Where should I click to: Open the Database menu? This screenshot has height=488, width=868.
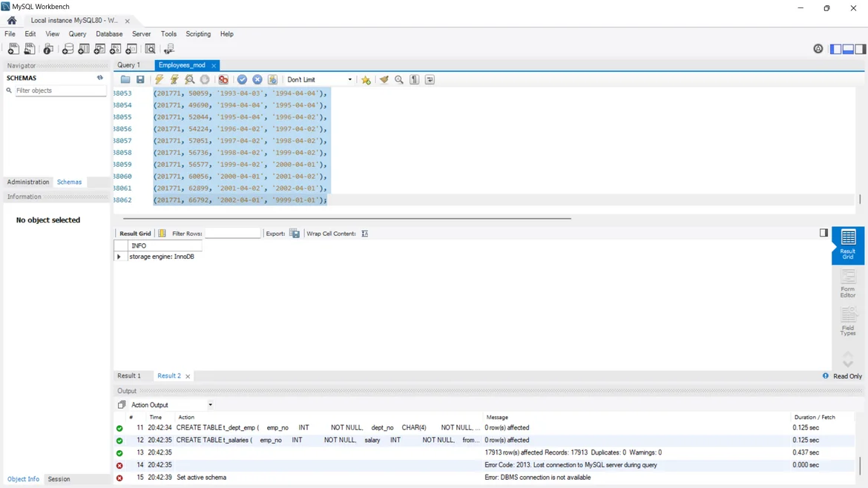point(109,34)
